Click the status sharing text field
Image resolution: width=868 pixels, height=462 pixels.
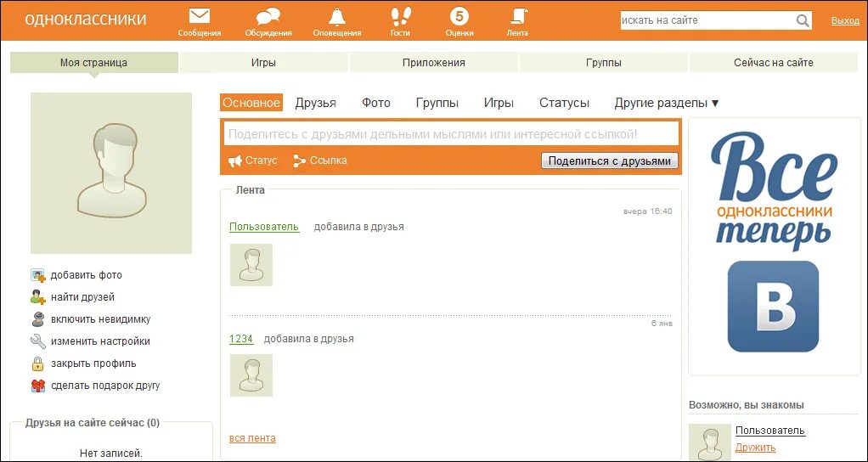451,134
